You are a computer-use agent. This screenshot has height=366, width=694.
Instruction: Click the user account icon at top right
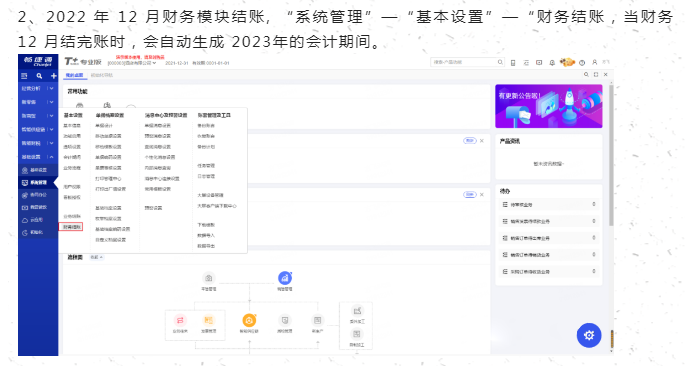coord(594,62)
